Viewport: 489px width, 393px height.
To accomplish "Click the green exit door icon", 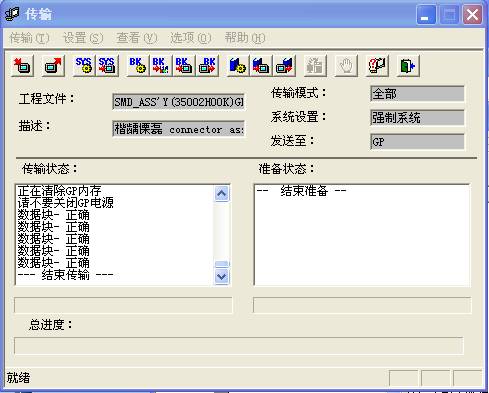I will 407,65.
